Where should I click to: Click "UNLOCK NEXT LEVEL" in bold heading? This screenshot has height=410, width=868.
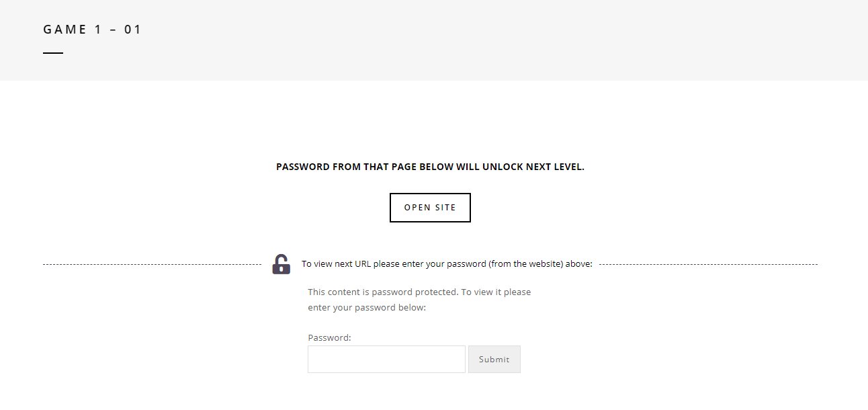[533, 167]
